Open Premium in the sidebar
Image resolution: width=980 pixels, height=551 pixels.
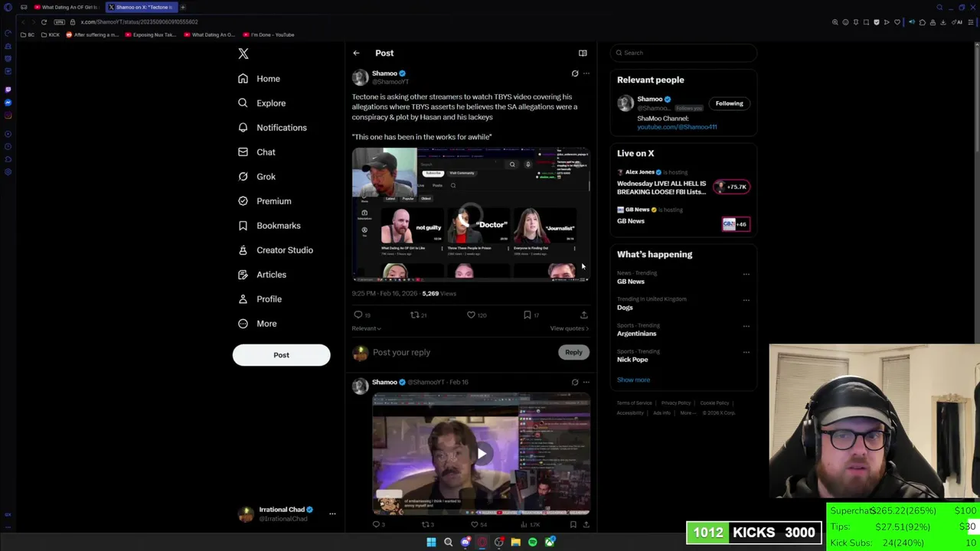[265, 201]
